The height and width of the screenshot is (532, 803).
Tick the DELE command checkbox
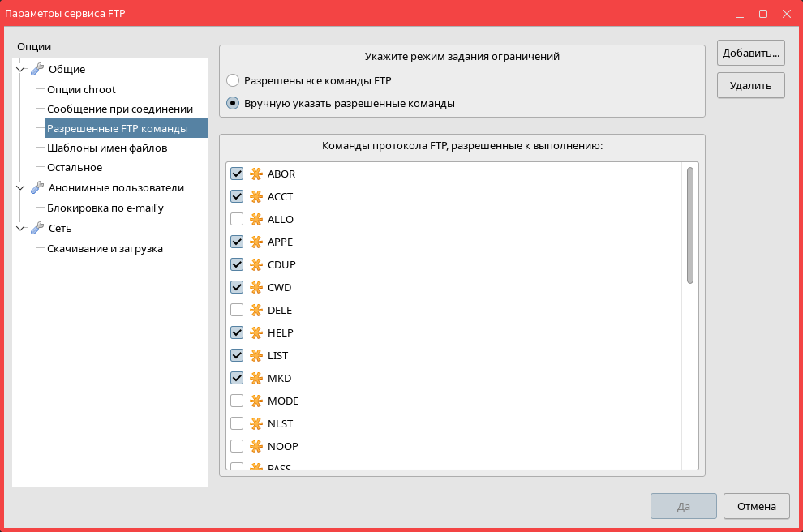(237, 311)
